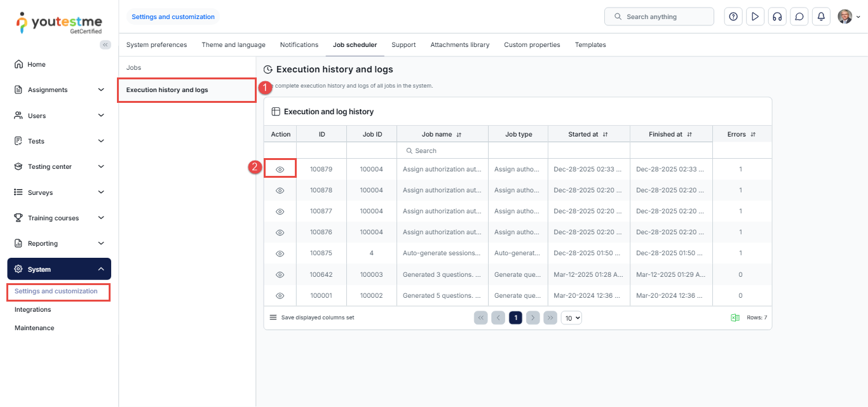View log details for job 100879
The image size is (868, 407).
tap(280, 170)
